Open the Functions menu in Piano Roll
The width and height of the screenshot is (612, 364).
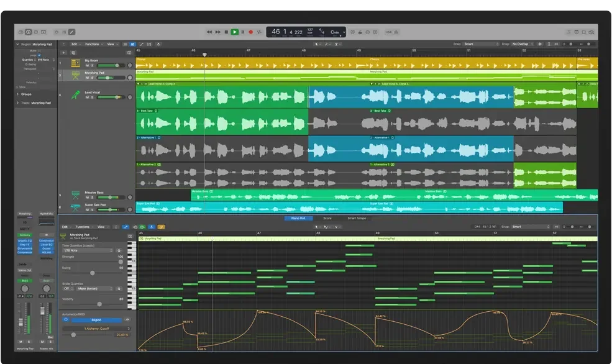(84, 227)
